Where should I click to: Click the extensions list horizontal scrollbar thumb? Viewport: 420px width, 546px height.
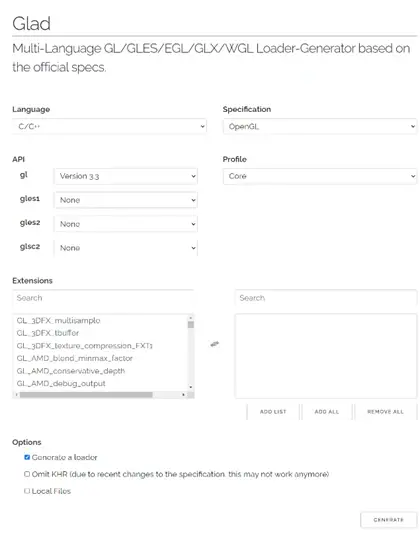pyautogui.click(x=86, y=395)
